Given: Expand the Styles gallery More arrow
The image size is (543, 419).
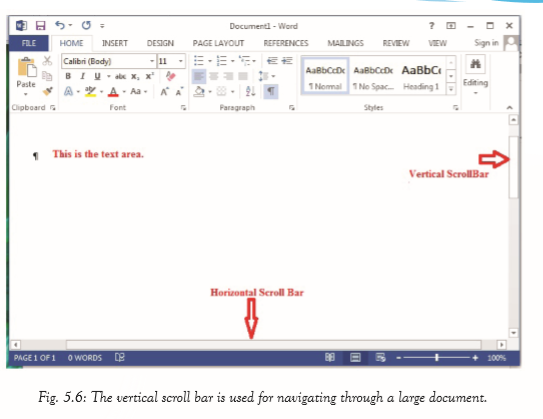Looking at the screenshot, I should (451, 89).
